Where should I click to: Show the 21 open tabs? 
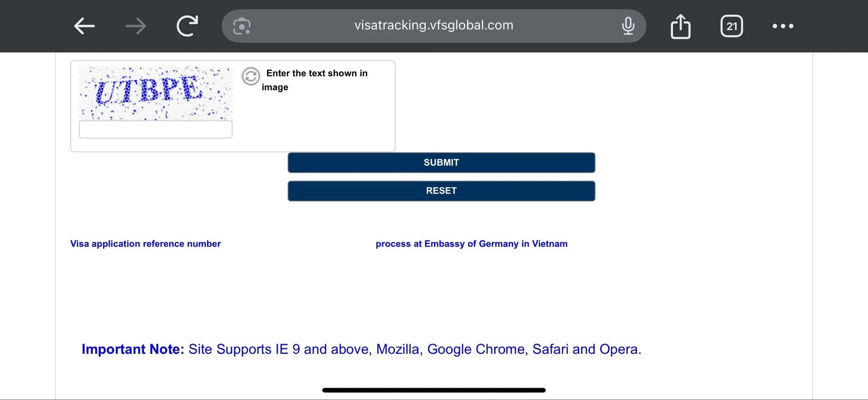[732, 26]
